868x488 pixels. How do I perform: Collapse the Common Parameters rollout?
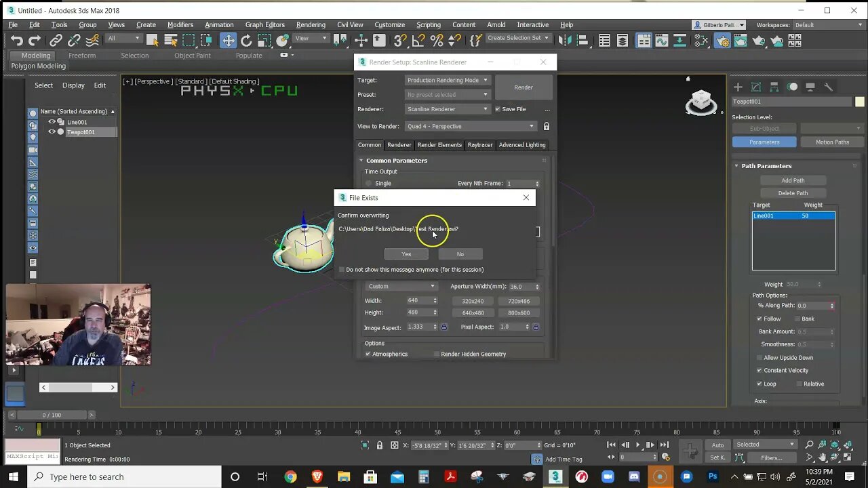tap(361, 161)
